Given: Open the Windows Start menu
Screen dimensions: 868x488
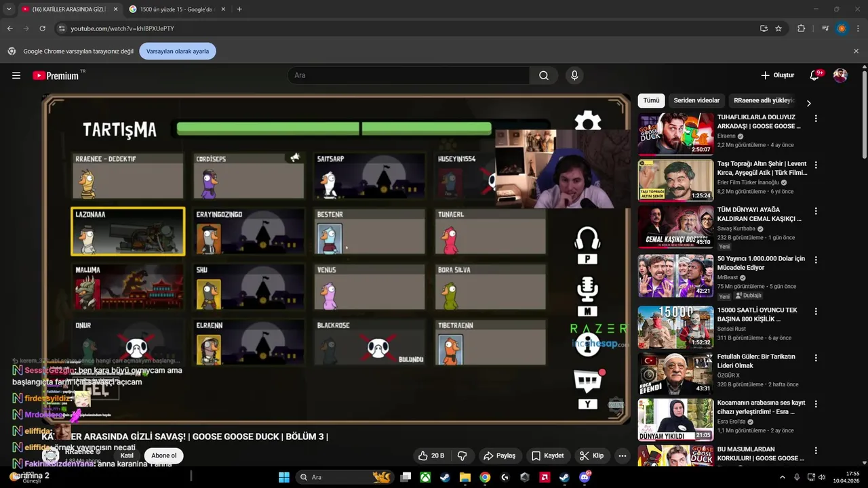Looking at the screenshot, I should (284, 477).
